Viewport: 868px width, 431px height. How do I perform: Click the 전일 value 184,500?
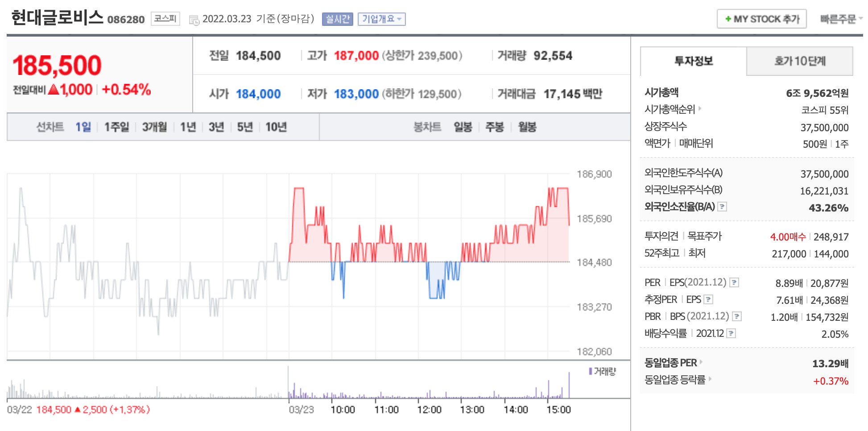258,56
